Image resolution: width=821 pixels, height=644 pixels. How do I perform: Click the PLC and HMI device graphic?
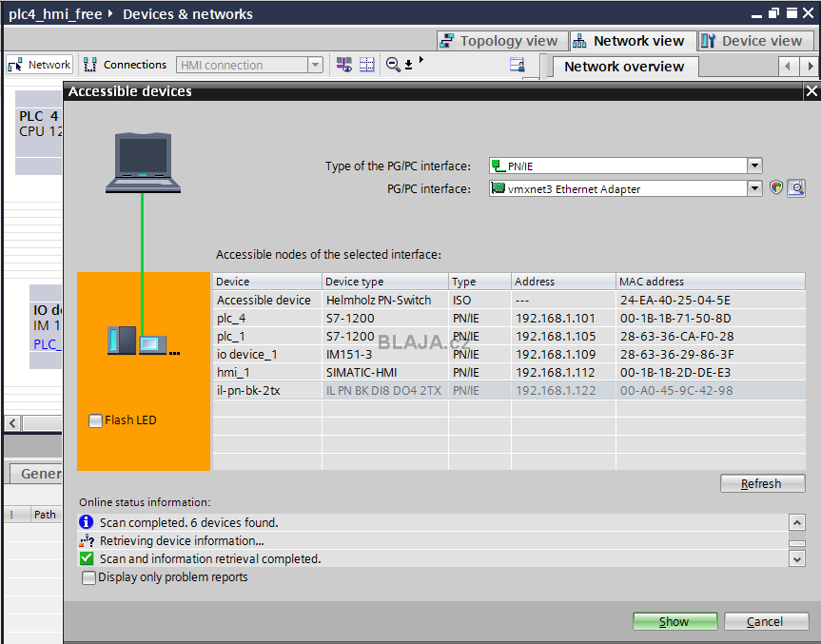143,341
